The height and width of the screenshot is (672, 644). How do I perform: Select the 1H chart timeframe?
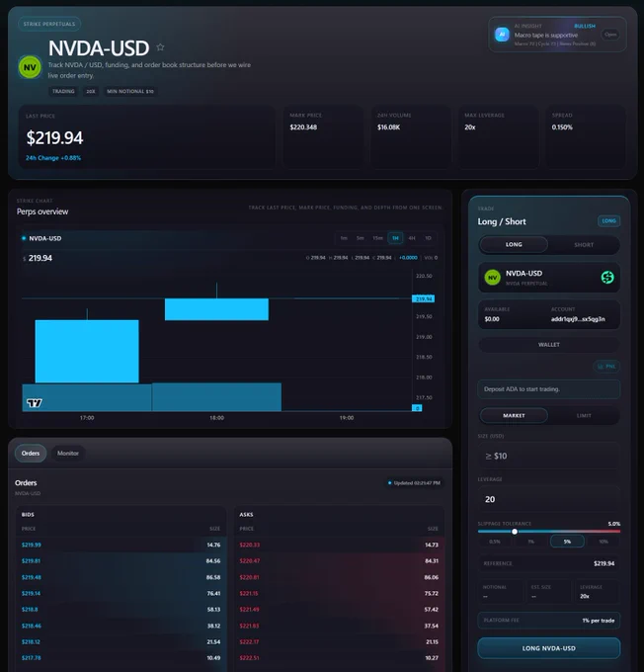pos(395,238)
